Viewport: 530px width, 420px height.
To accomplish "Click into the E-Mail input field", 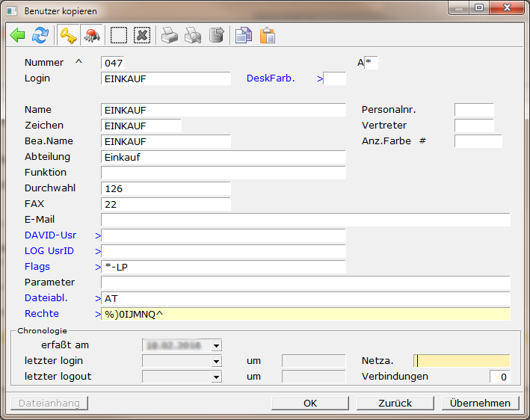I will [x=305, y=220].
